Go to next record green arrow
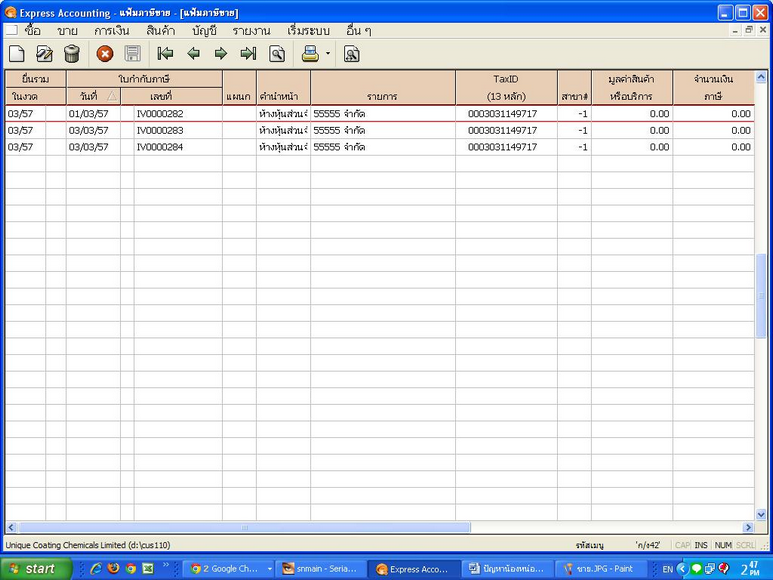The width and height of the screenshot is (773, 580). click(220, 54)
